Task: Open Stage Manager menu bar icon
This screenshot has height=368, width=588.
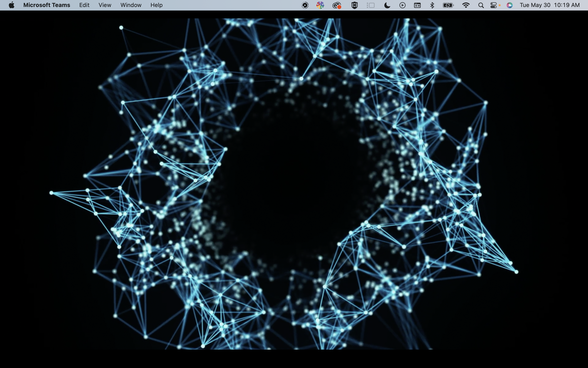Action: pyautogui.click(x=371, y=5)
